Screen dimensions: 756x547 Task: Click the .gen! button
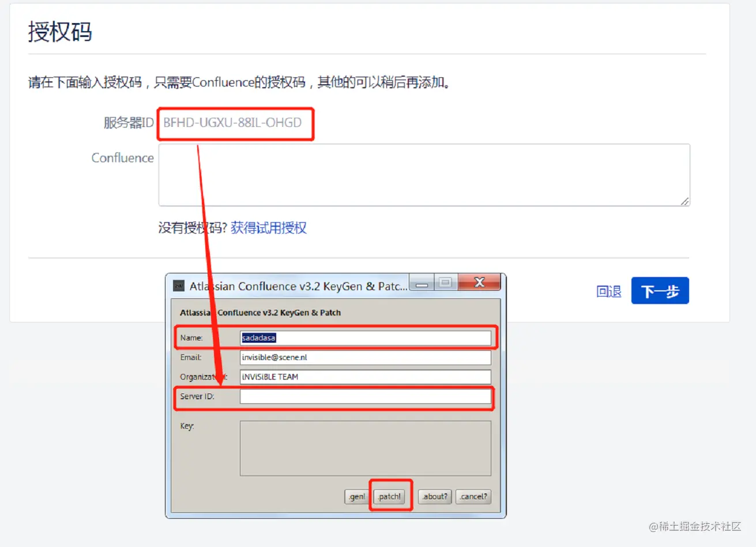point(357,496)
